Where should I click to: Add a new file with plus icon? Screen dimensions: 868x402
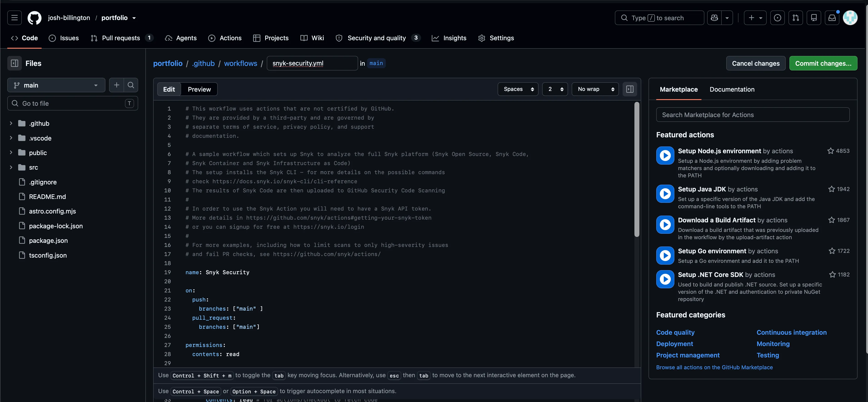coord(117,85)
